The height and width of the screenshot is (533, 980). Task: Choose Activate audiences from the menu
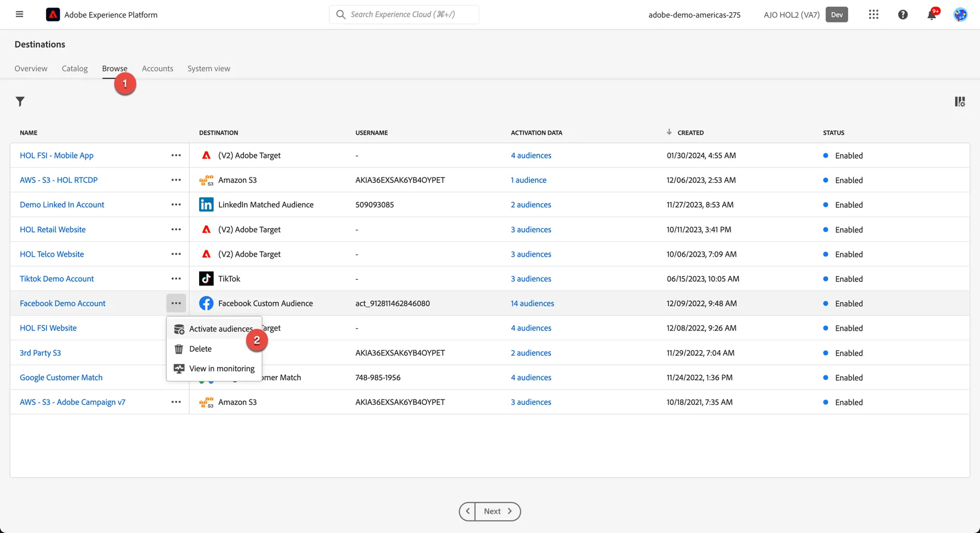[x=214, y=329]
